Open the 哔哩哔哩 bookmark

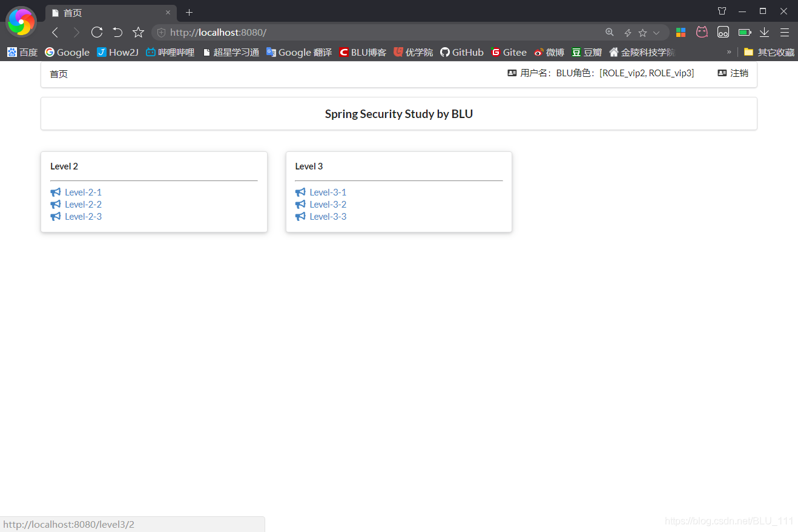pos(171,52)
